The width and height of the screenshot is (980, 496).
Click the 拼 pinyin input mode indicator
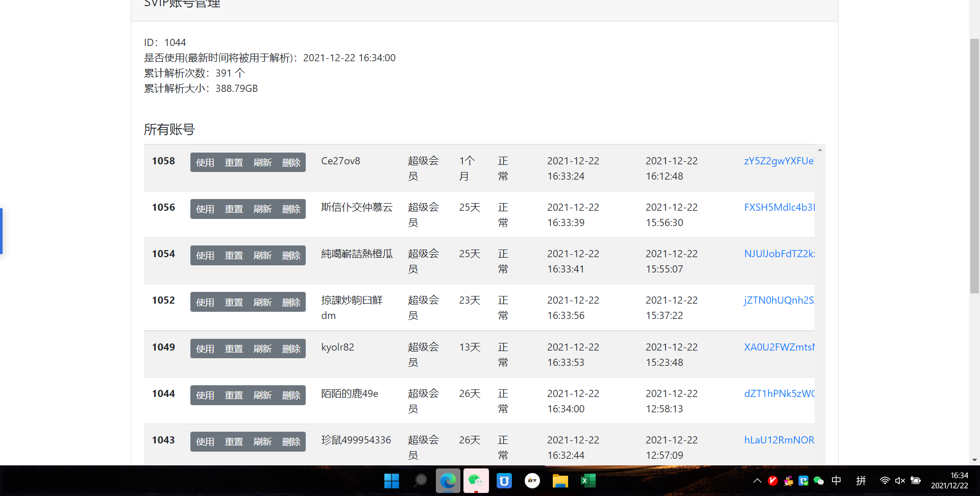(861, 481)
